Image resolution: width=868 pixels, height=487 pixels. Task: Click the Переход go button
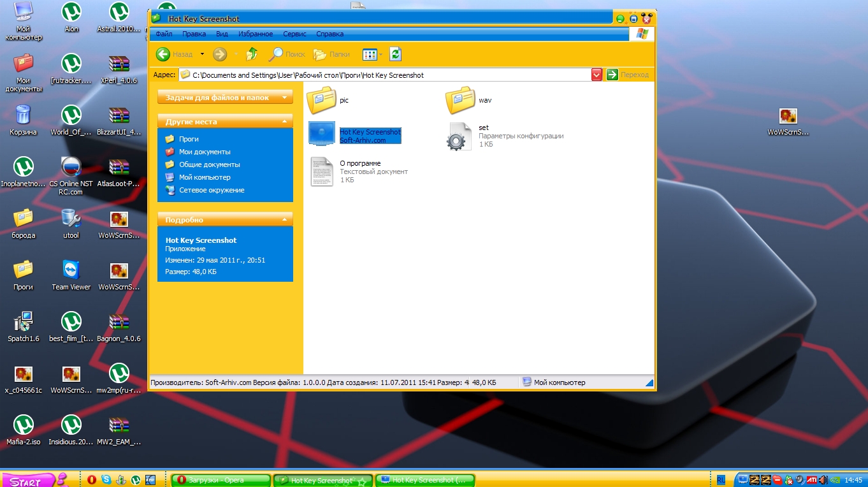coord(628,75)
